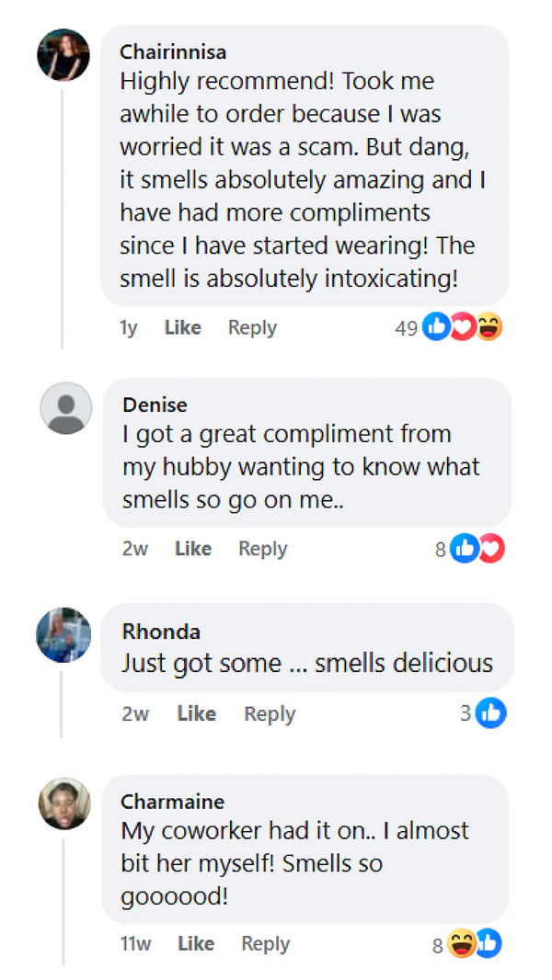The height and width of the screenshot is (980, 552).
Task: Like Rhonda's "smells delicious" comment
Action: pos(196,713)
